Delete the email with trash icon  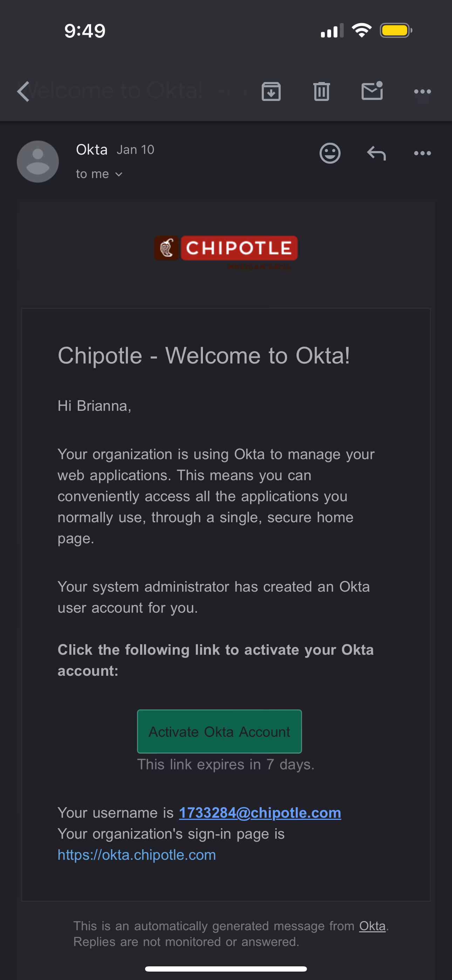click(322, 91)
